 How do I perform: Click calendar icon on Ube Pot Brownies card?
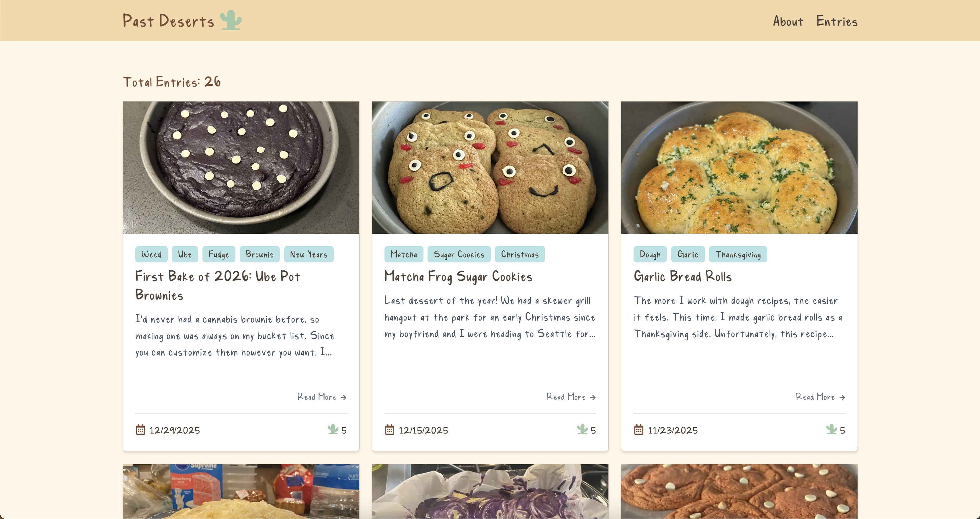(140, 430)
